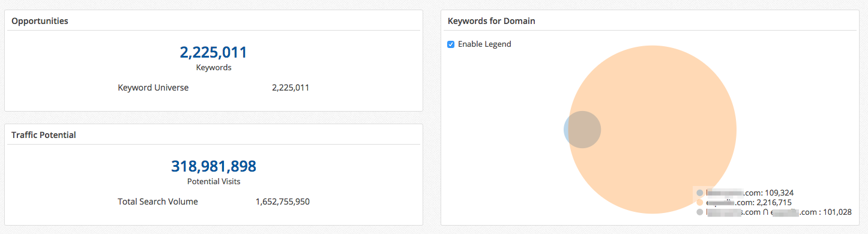This screenshot has height=234, width=868.
Task: Select the Keyword Universe label
Action: 153,88
